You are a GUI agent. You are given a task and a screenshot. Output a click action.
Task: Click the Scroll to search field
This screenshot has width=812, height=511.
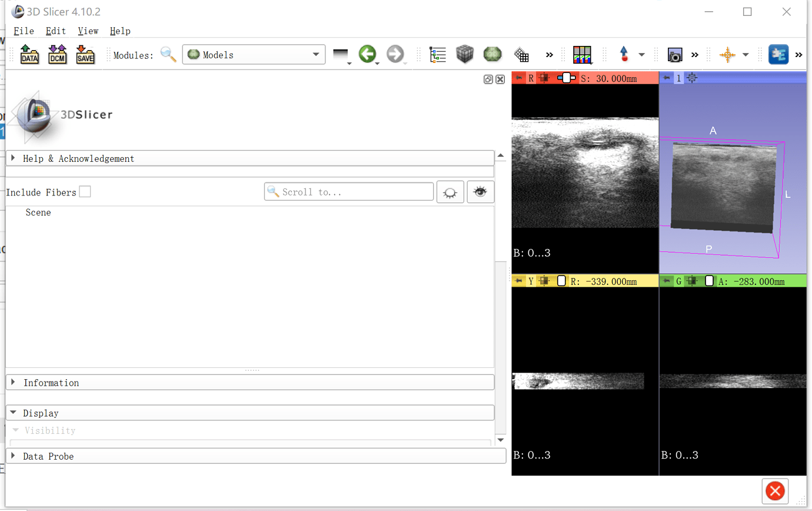click(349, 192)
